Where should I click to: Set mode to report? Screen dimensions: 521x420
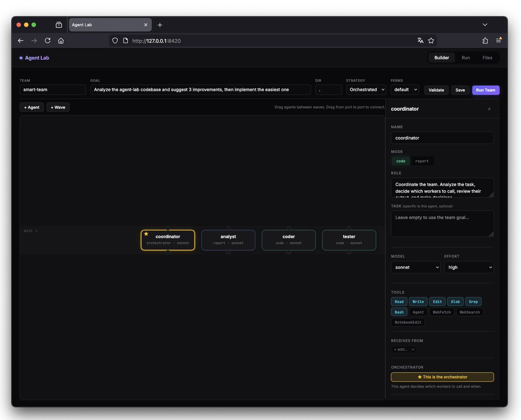pyautogui.click(x=422, y=161)
